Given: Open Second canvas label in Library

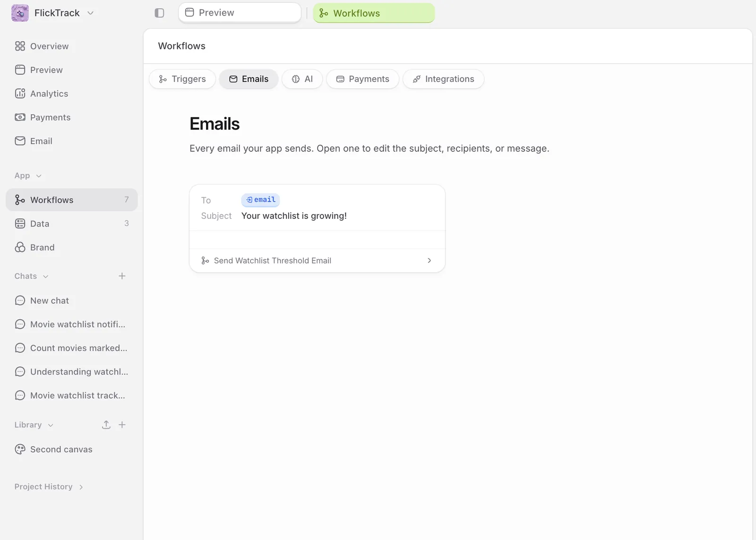Looking at the screenshot, I should [x=61, y=449].
